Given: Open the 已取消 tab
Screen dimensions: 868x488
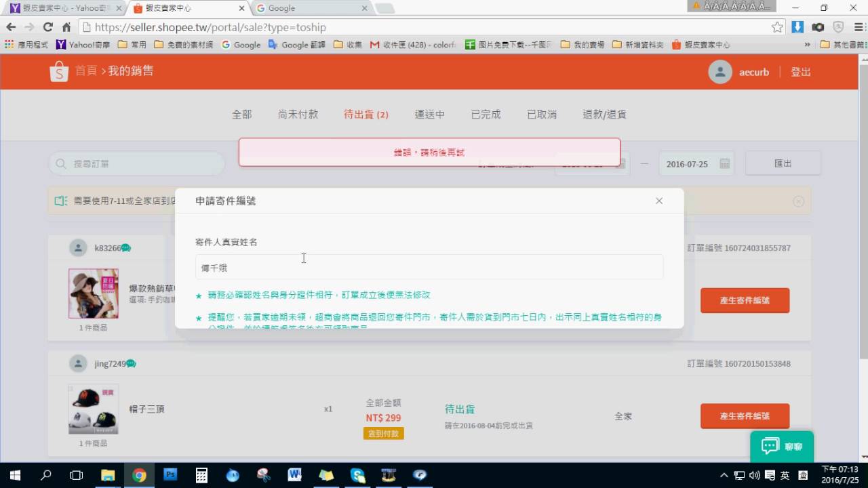Looking at the screenshot, I should (542, 115).
